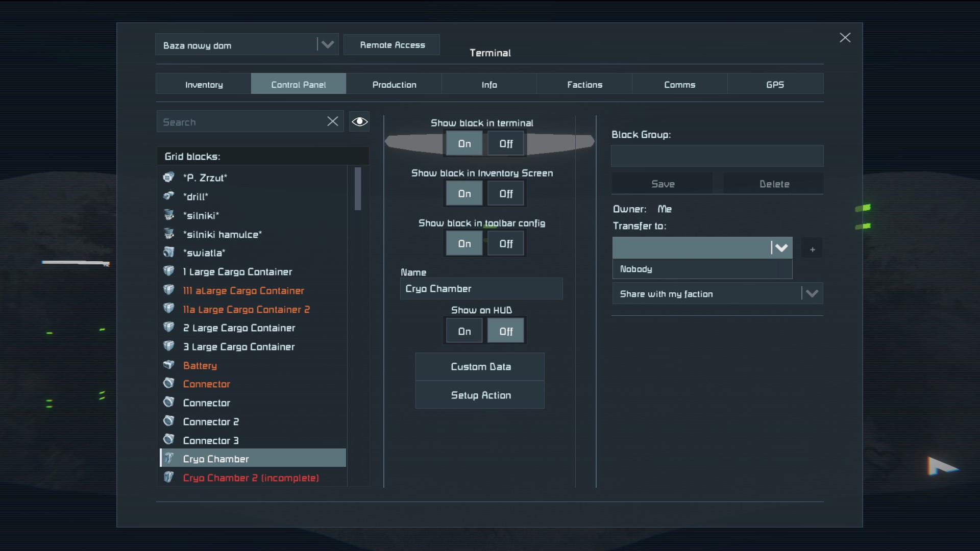The width and height of the screenshot is (980, 551).
Task: Turn On Show on HUD
Action: 464,331
